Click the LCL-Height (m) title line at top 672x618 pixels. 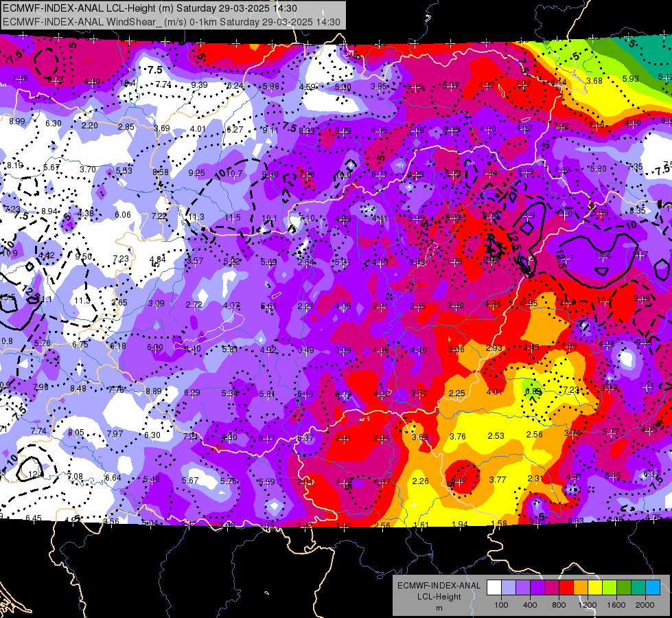click(x=150, y=8)
